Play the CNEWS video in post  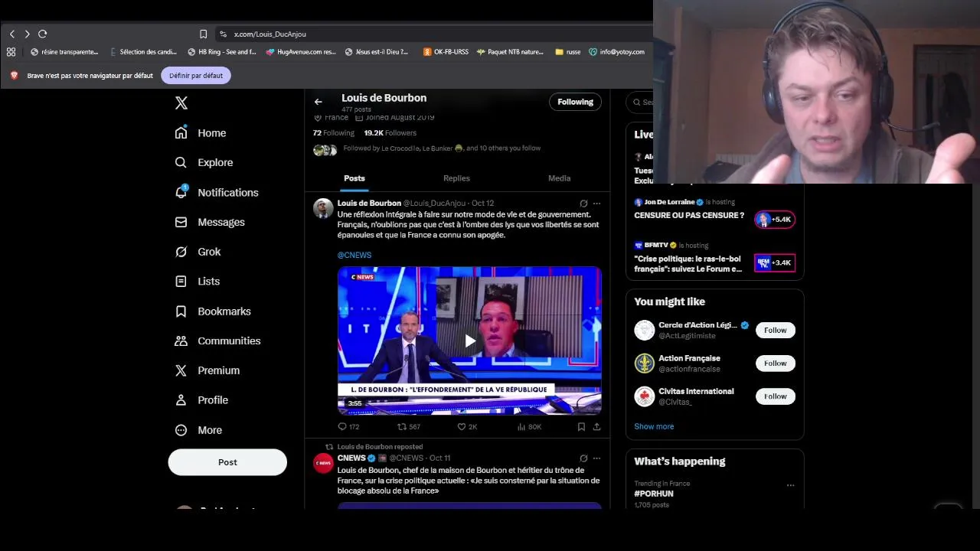coord(470,341)
